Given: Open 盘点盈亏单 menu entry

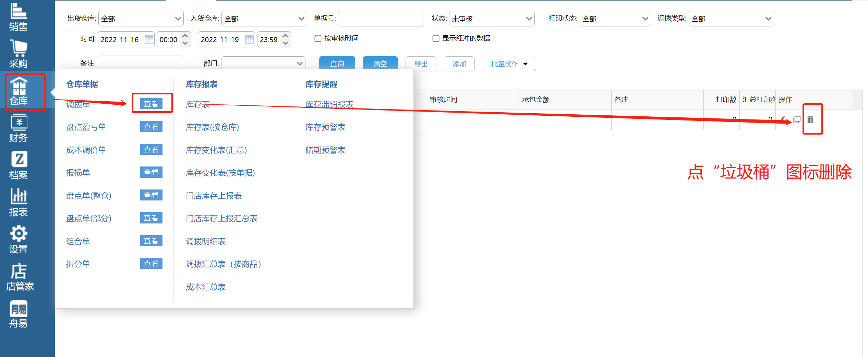Looking at the screenshot, I should pos(86,127).
